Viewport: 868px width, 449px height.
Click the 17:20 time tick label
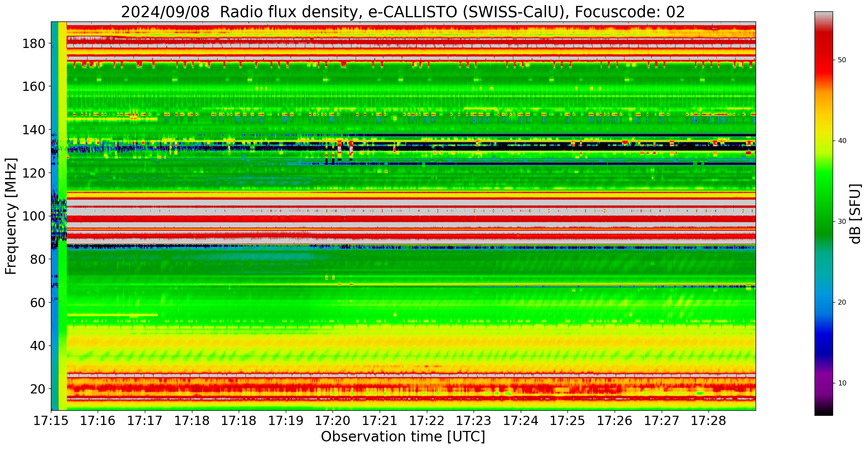(333, 420)
